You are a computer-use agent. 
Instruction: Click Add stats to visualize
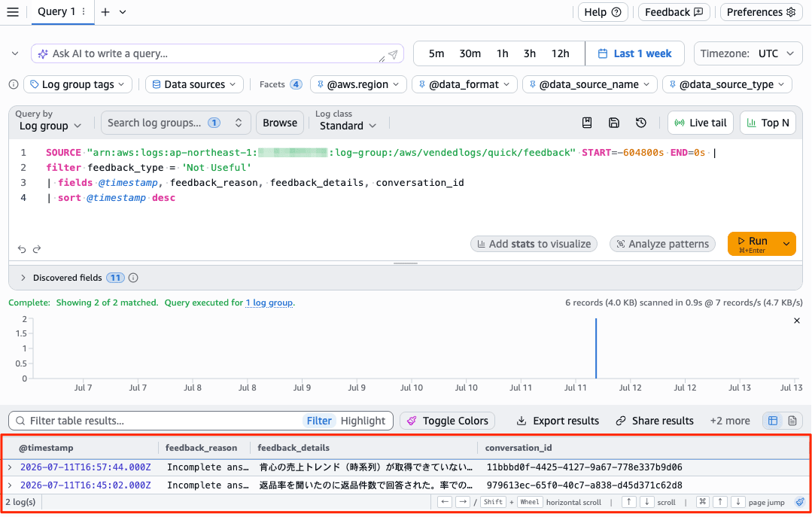click(534, 244)
